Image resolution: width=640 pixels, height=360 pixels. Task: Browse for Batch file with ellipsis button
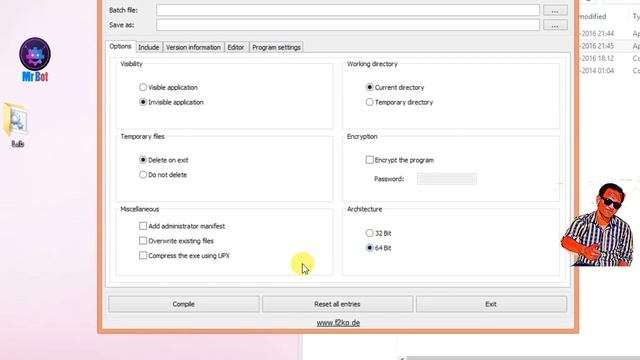555,10
